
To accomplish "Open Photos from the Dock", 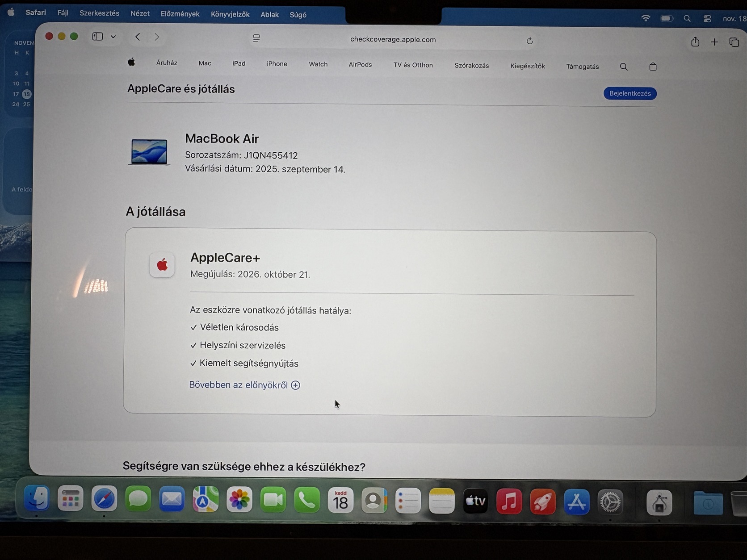I will pos(239,500).
